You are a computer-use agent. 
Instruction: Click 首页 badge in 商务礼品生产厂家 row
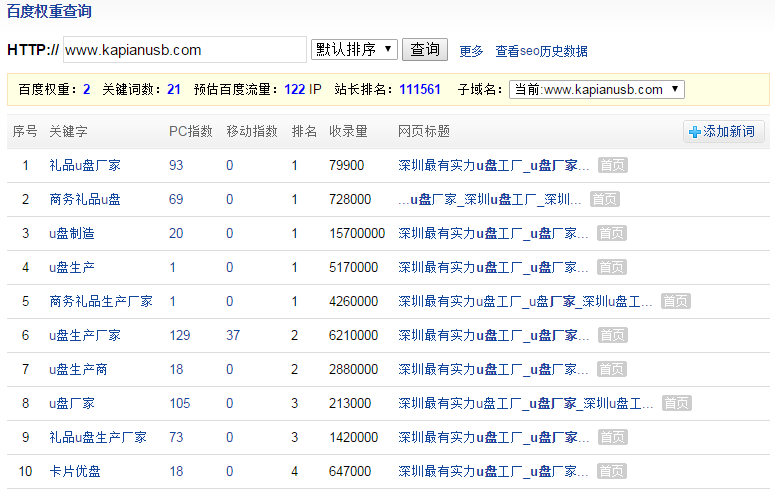click(676, 302)
